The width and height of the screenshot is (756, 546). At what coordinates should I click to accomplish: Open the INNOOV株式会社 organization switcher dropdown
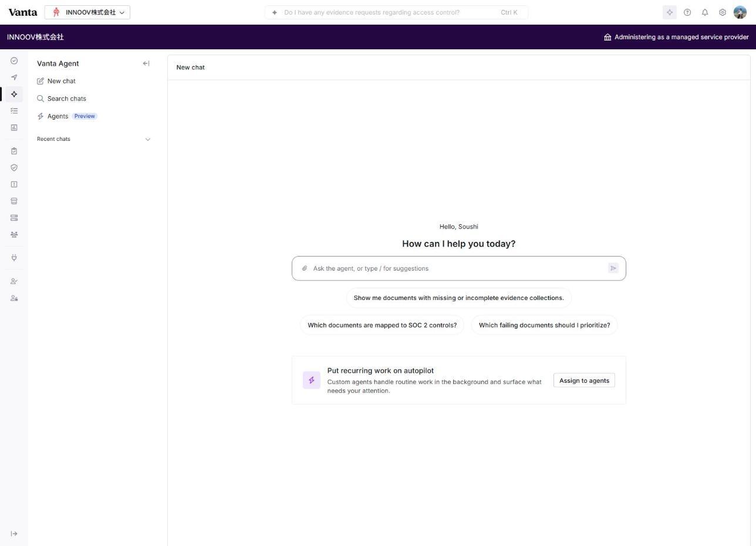click(87, 12)
